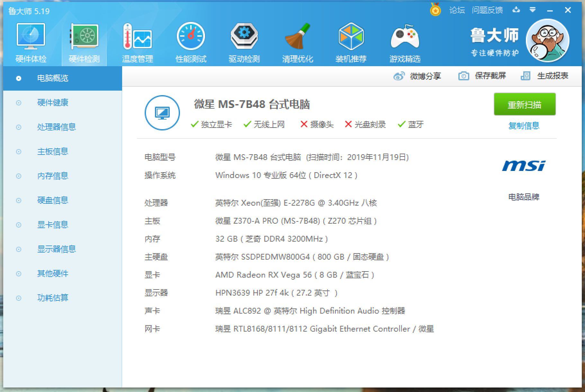
Task: Click 保存截屏 save screenshot
Action: pyautogui.click(x=491, y=76)
